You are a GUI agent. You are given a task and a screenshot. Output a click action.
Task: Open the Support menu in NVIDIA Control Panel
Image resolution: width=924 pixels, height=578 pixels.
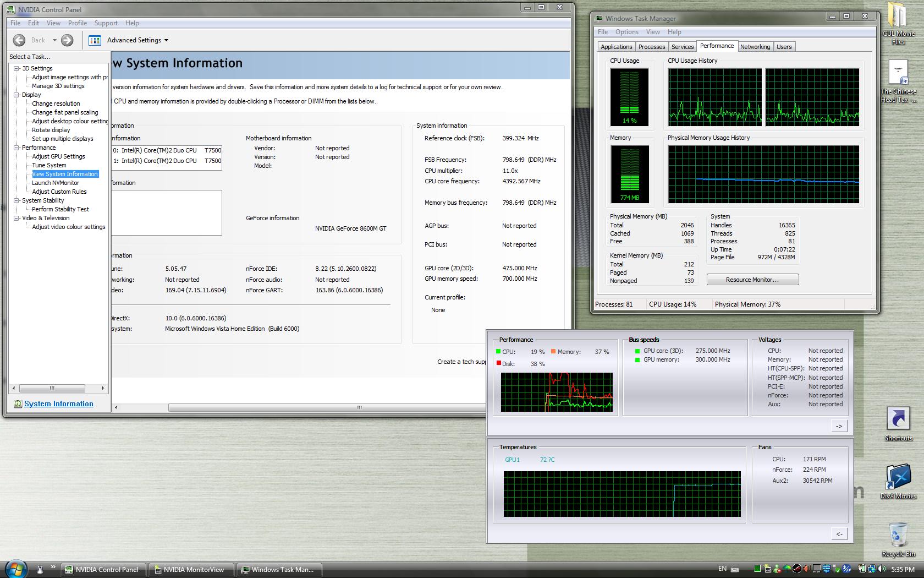(x=106, y=23)
